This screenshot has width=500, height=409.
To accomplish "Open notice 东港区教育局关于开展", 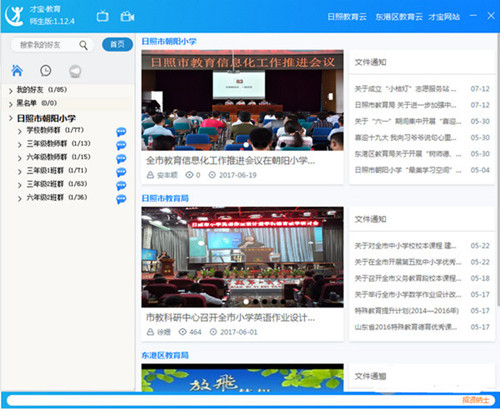I will pyautogui.click(x=408, y=154).
